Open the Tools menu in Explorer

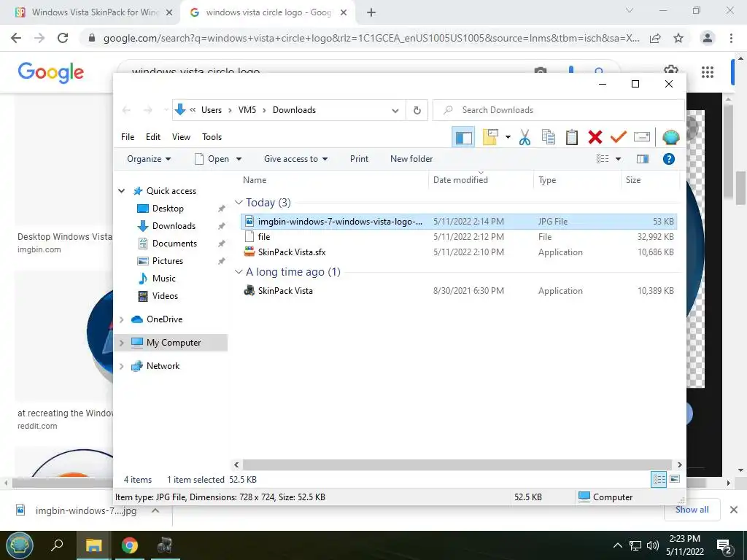pos(212,137)
